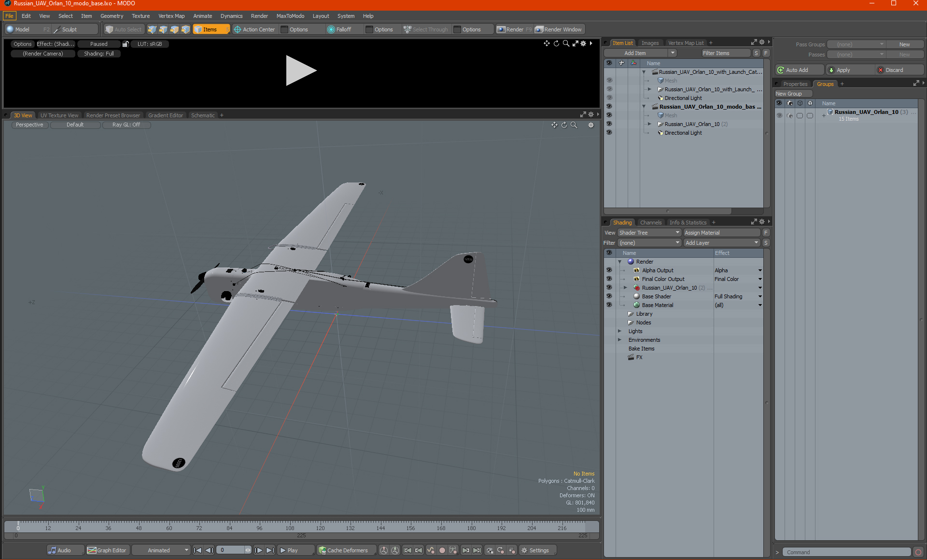The width and height of the screenshot is (927, 560).
Task: Click the Item List panel gear icon
Action: [x=762, y=42]
